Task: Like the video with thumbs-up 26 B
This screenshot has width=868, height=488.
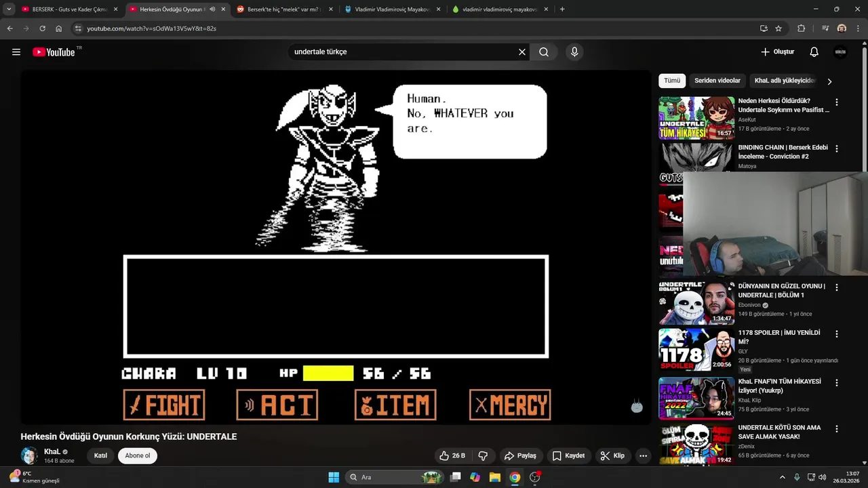Action: pyautogui.click(x=452, y=455)
